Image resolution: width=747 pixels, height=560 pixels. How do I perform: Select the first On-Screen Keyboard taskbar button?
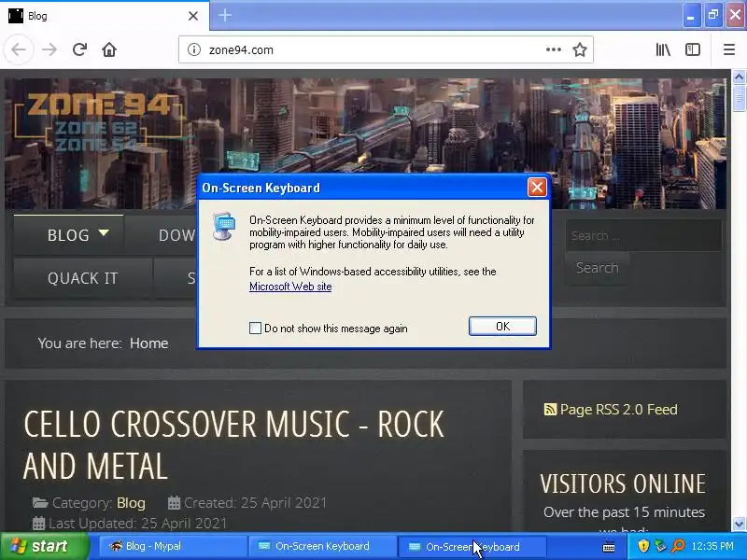(x=322, y=546)
